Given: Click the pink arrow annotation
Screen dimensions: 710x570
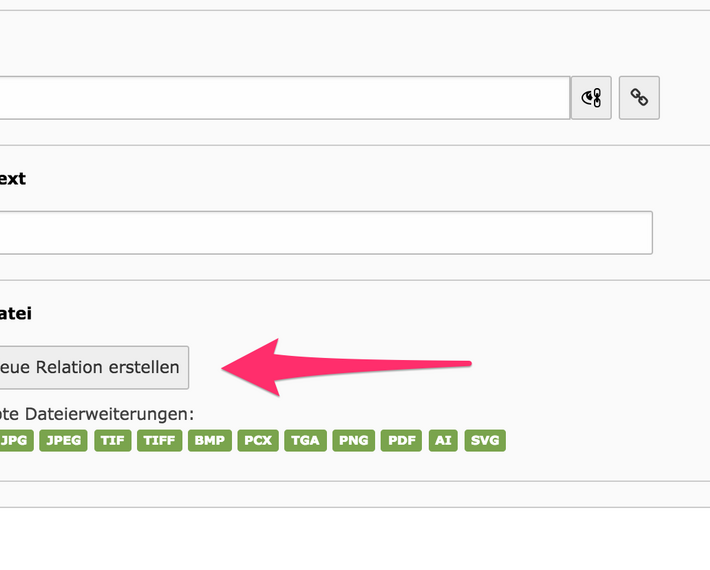Looking at the screenshot, I should [x=340, y=367].
